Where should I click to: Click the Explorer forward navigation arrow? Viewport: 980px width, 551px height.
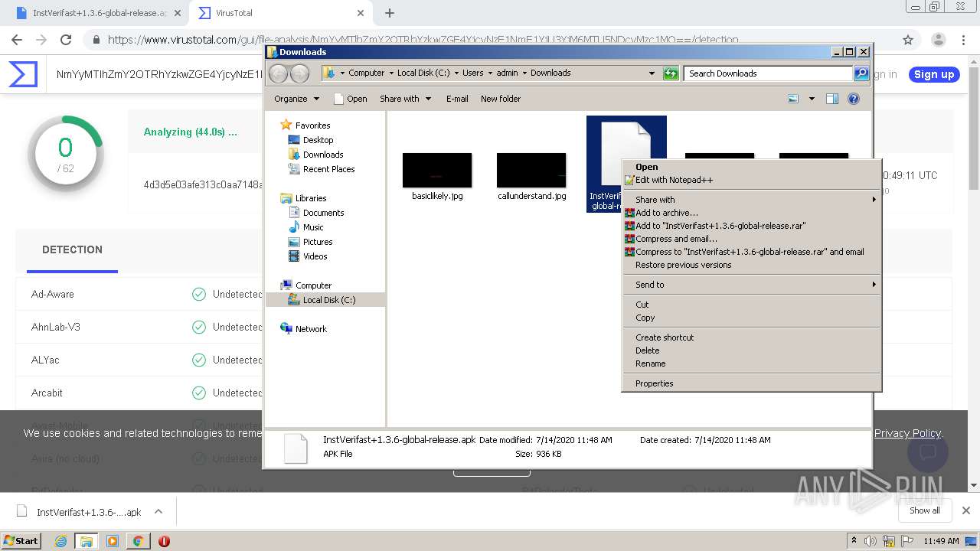point(300,73)
